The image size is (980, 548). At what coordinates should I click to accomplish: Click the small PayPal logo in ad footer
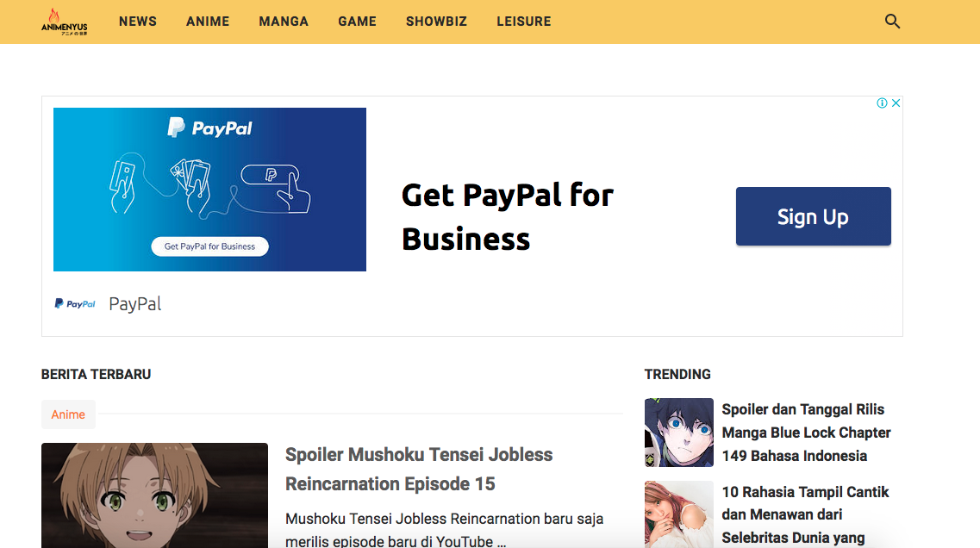coord(75,303)
